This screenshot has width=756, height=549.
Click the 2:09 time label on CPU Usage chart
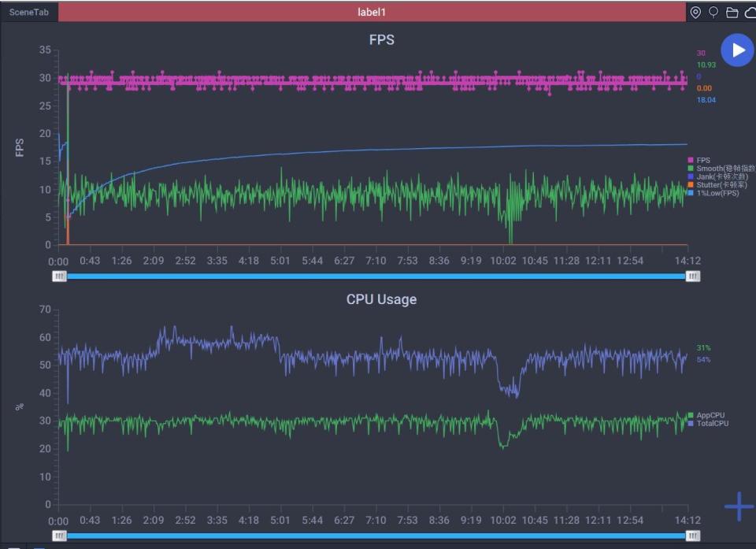(x=154, y=521)
